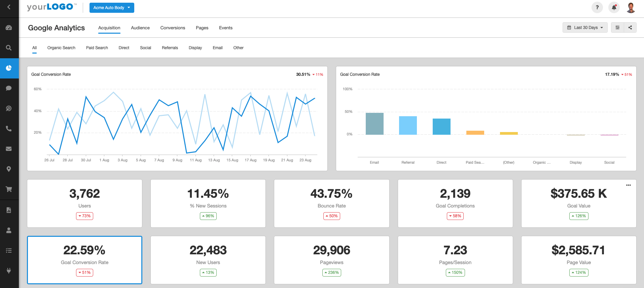The height and width of the screenshot is (288, 644).
Task: Open the phone call tracking sidebar icon
Action: click(x=9, y=129)
